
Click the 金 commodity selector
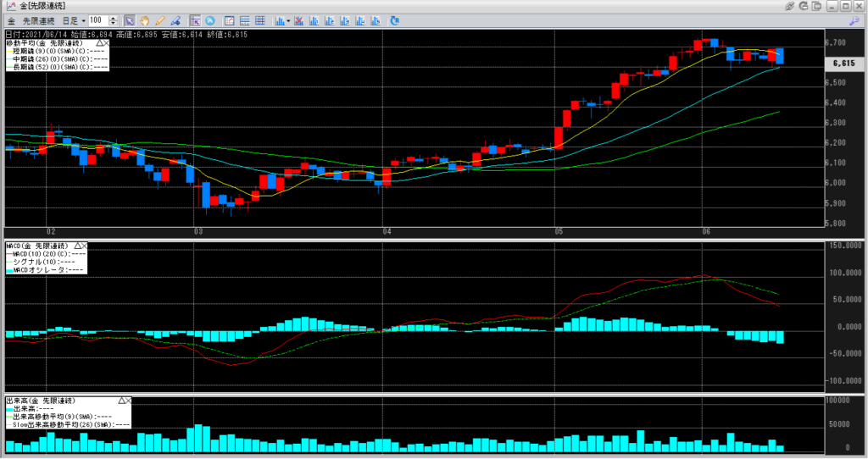[11, 19]
